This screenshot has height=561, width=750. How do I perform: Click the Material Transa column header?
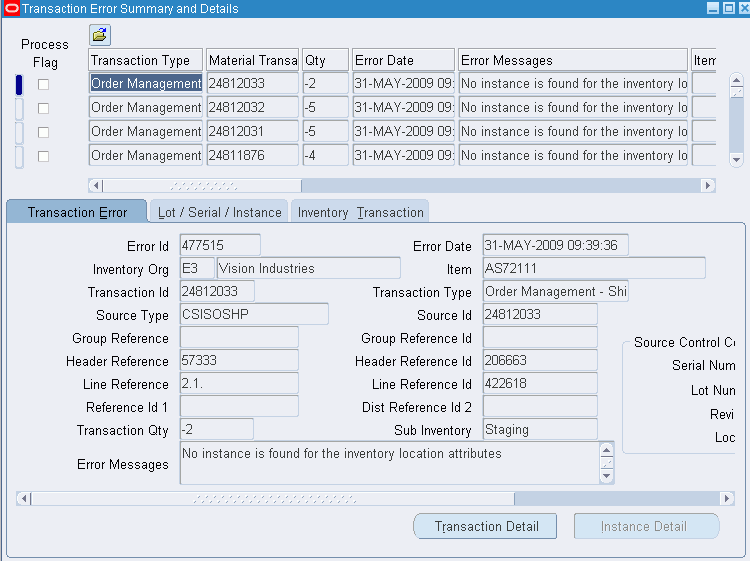253,60
